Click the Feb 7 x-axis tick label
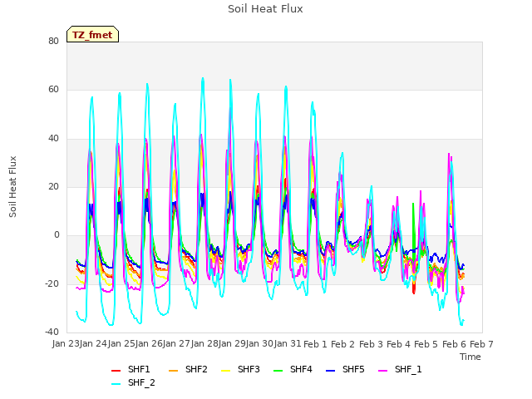This screenshot has width=532, height=399. [481, 344]
